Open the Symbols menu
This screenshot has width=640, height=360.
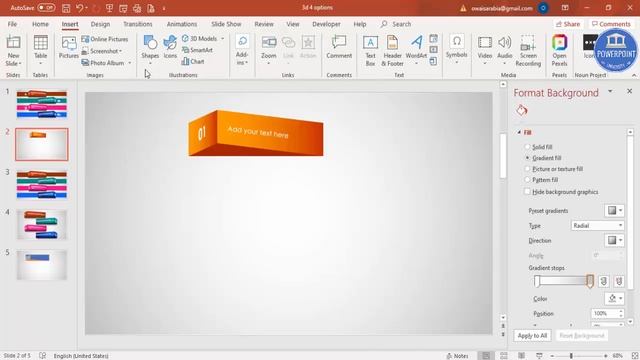pyautogui.click(x=456, y=50)
